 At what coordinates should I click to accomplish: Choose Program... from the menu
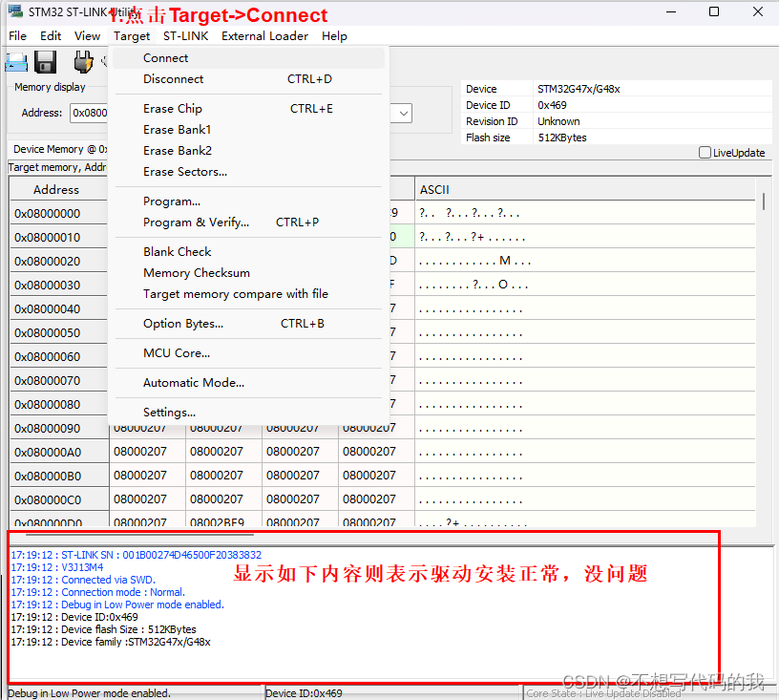[248, 202]
